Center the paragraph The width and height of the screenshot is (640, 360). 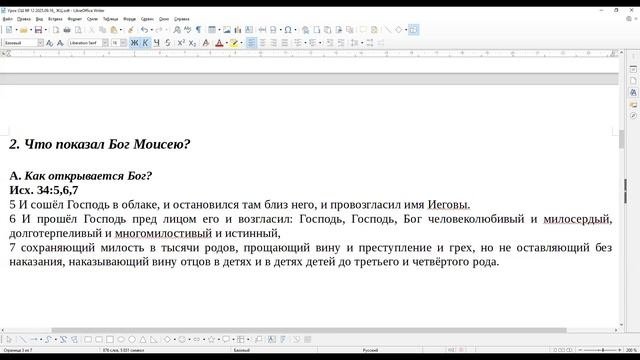pos(262,43)
